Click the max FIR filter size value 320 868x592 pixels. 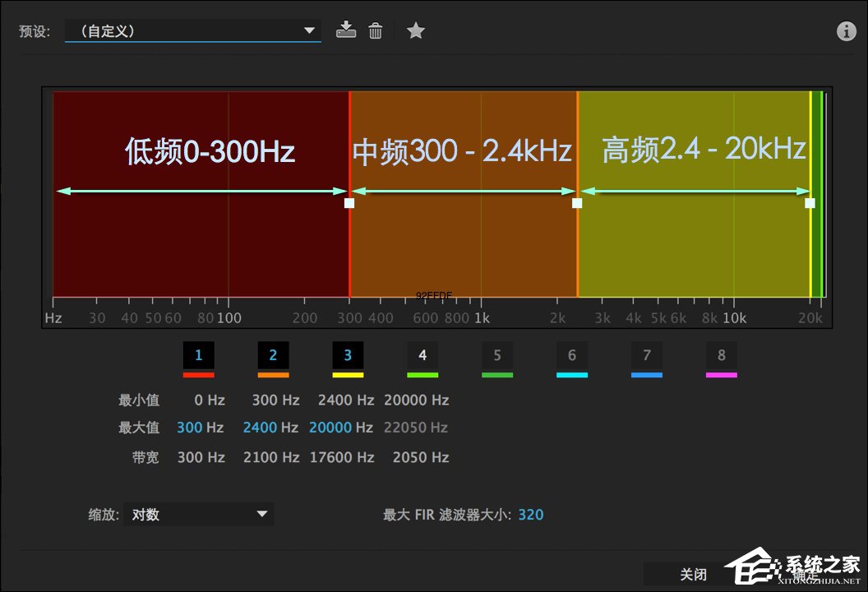click(531, 515)
